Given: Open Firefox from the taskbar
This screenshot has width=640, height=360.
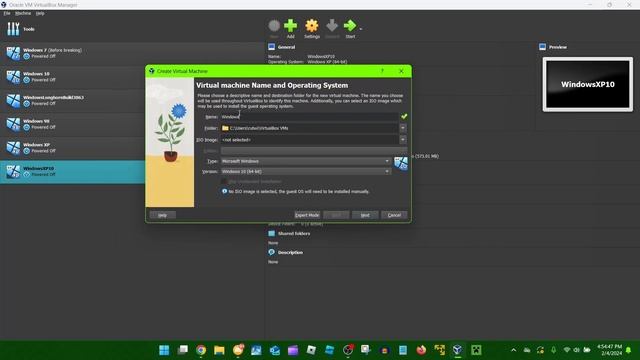Looking at the screenshot, I should (x=421, y=350).
